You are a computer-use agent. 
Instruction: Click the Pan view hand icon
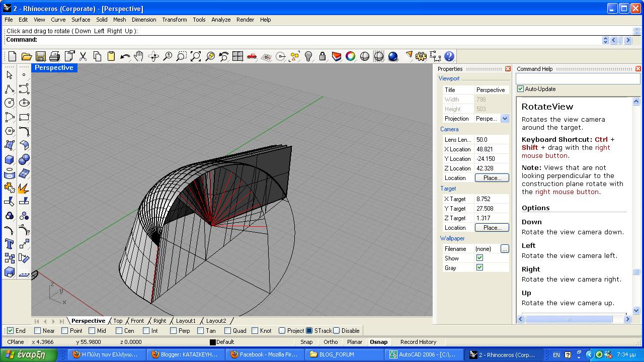tap(139, 56)
